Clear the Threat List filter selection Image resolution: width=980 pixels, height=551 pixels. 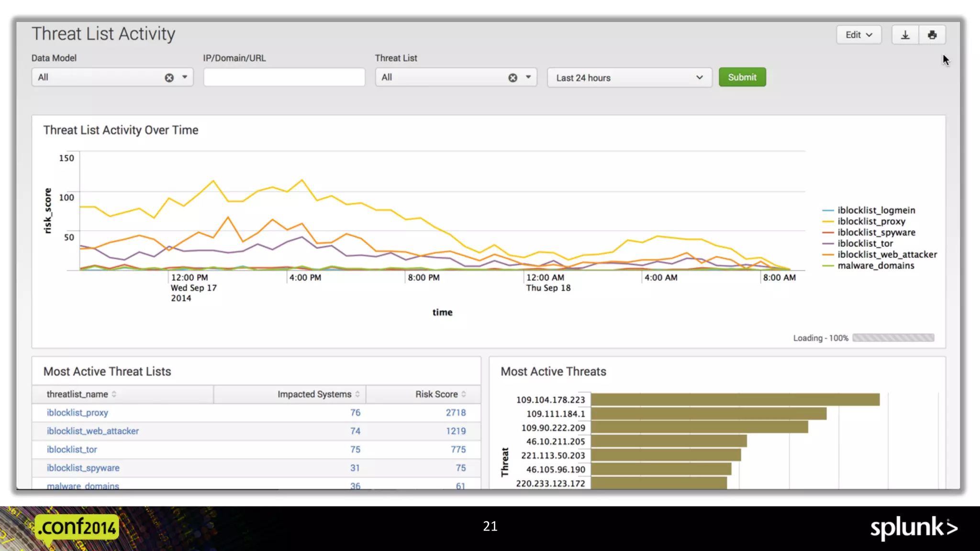[x=512, y=77]
